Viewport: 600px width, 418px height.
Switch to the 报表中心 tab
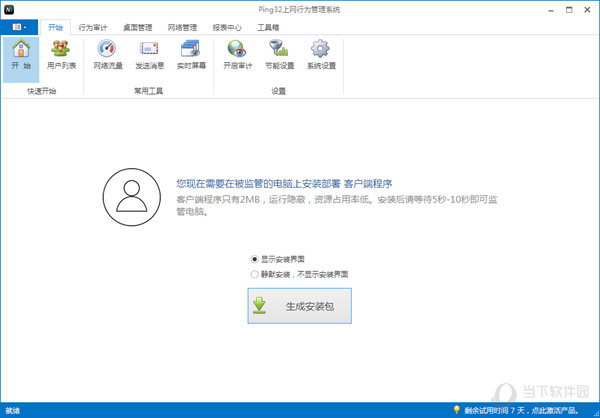[227, 28]
